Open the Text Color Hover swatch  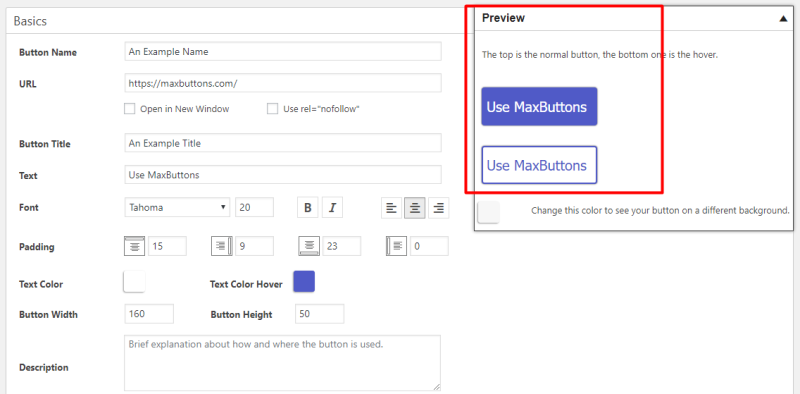[x=304, y=282]
